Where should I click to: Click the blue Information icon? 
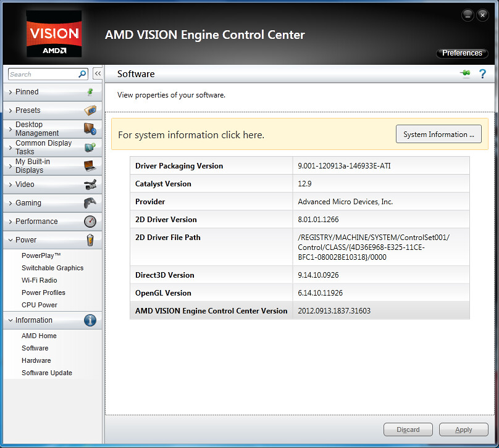[x=90, y=320]
